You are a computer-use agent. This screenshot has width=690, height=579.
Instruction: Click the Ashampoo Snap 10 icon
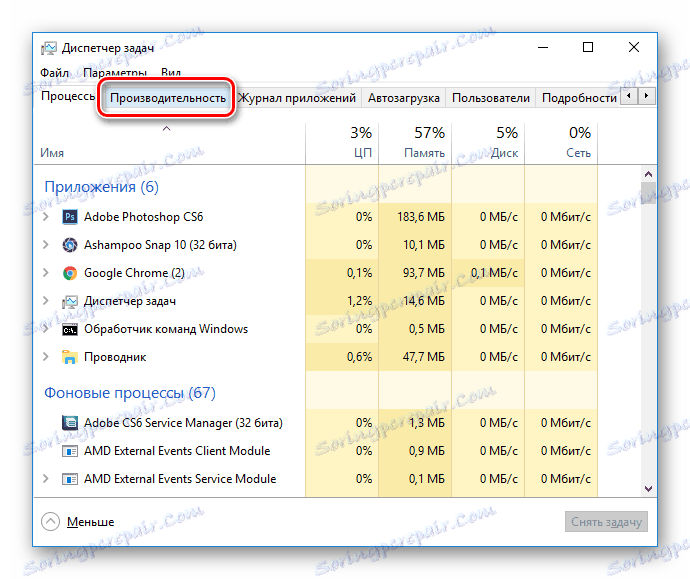click(x=70, y=245)
